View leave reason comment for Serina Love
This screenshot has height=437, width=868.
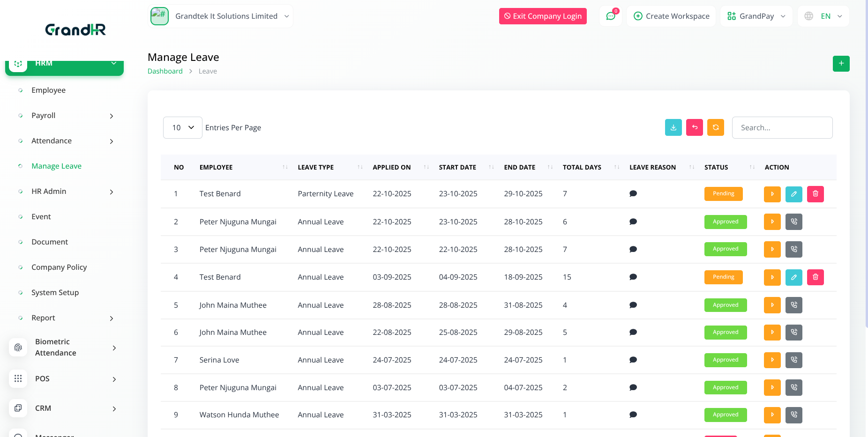(633, 360)
